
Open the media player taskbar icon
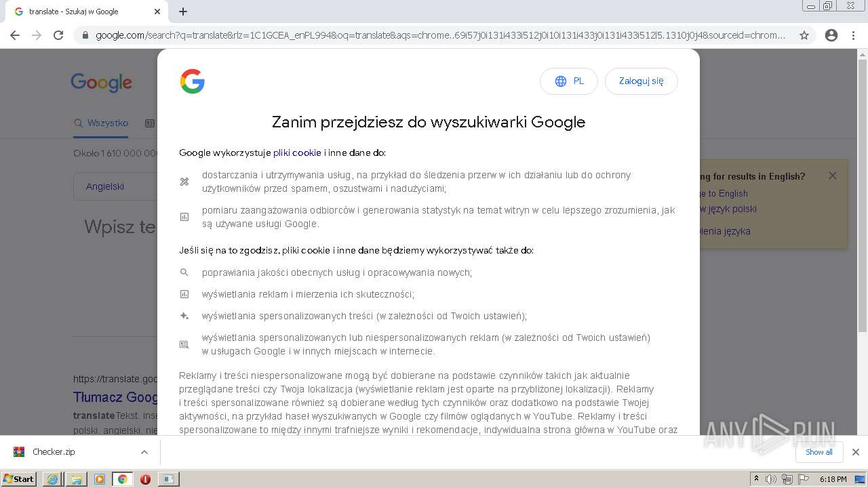coord(100,479)
